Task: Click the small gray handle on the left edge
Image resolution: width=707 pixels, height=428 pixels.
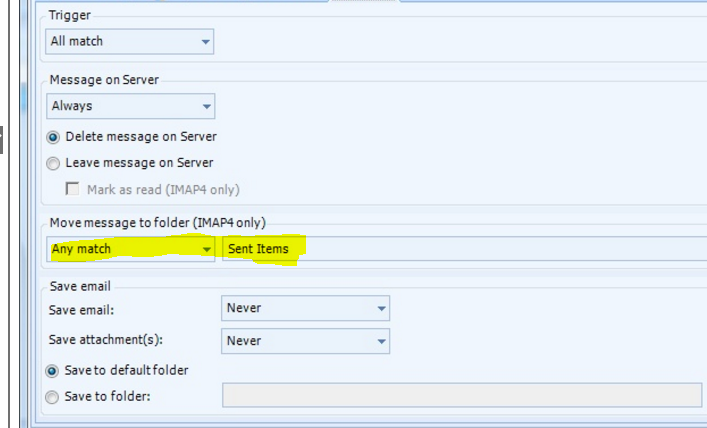Action: pos(3,139)
